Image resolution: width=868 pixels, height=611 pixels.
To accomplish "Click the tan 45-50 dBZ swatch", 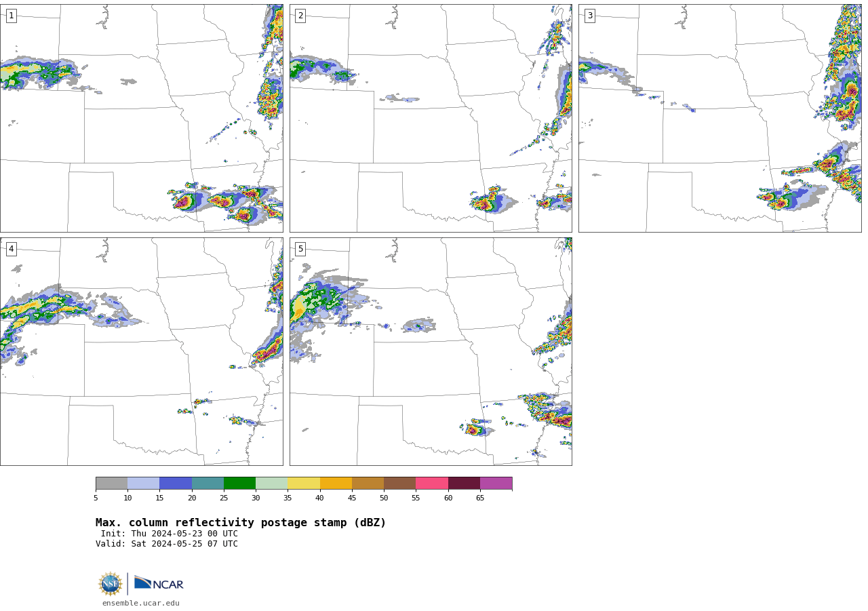I will click(x=368, y=483).
